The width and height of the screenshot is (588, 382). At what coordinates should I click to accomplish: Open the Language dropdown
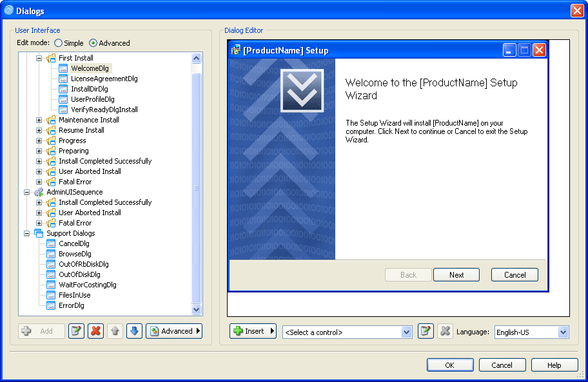coord(562,332)
